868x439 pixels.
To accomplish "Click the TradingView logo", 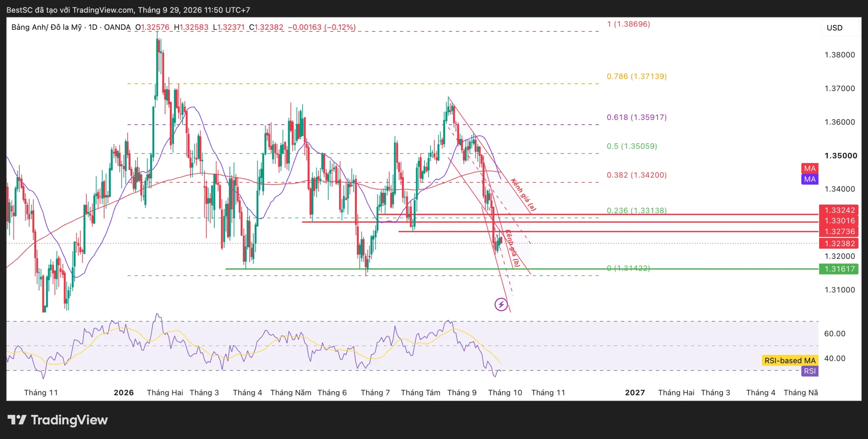I will tap(58, 420).
